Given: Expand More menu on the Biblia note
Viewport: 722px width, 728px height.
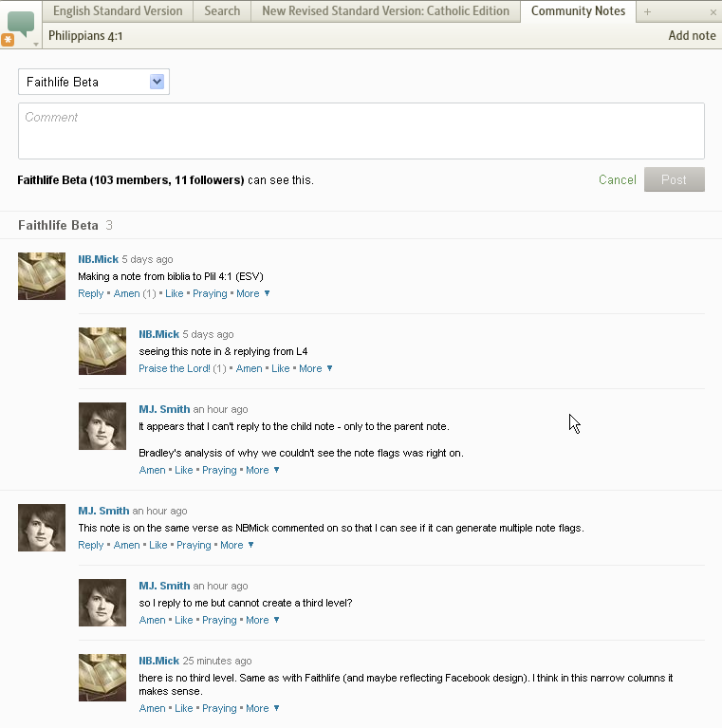Looking at the screenshot, I should tap(253, 293).
